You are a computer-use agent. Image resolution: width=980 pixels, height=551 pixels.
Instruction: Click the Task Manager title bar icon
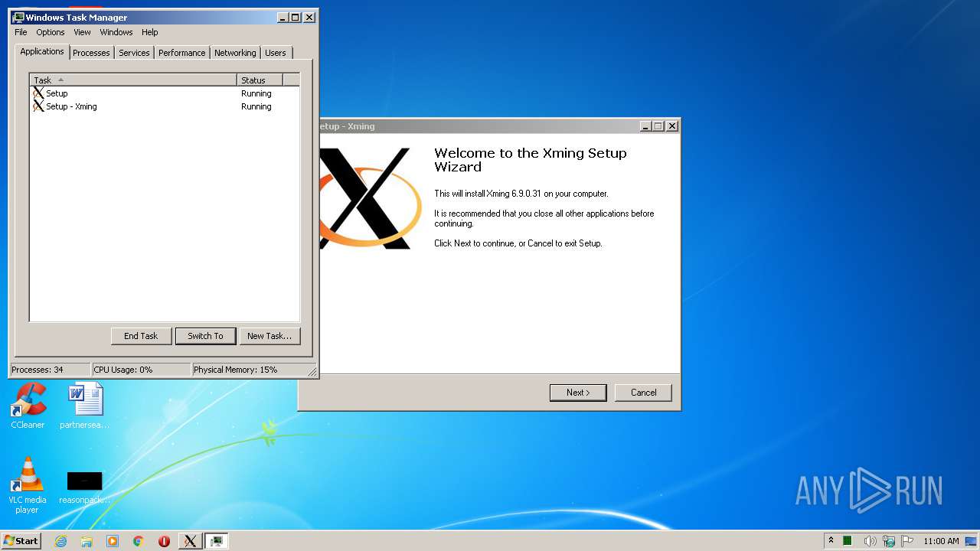pos(18,17)
